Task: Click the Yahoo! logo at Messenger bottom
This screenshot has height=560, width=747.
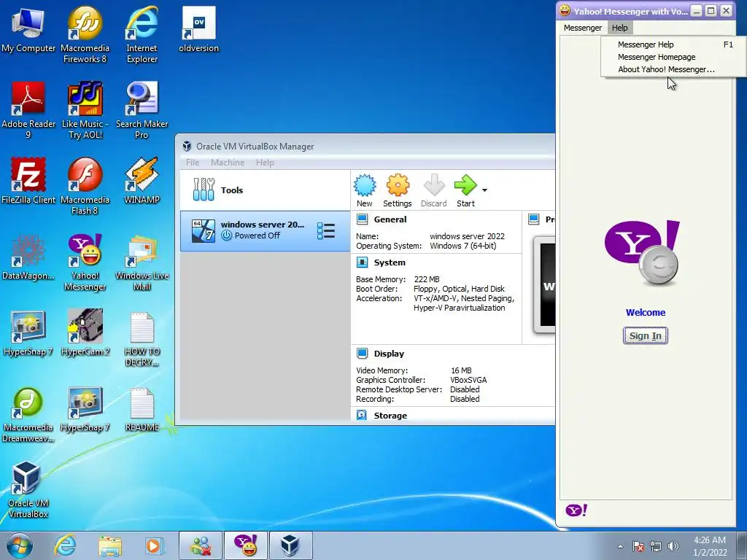Action: pyautogui.click(x=576, y=510)
